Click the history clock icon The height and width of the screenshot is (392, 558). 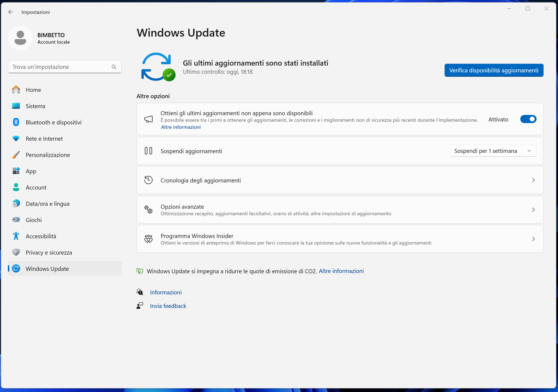(x=148, y=180)
